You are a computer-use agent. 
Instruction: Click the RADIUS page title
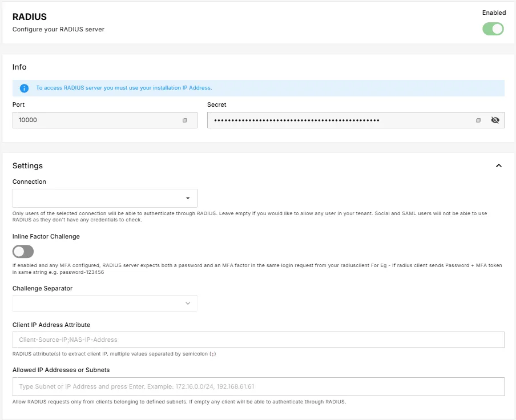pyautogui.click(x=29, y=17)
